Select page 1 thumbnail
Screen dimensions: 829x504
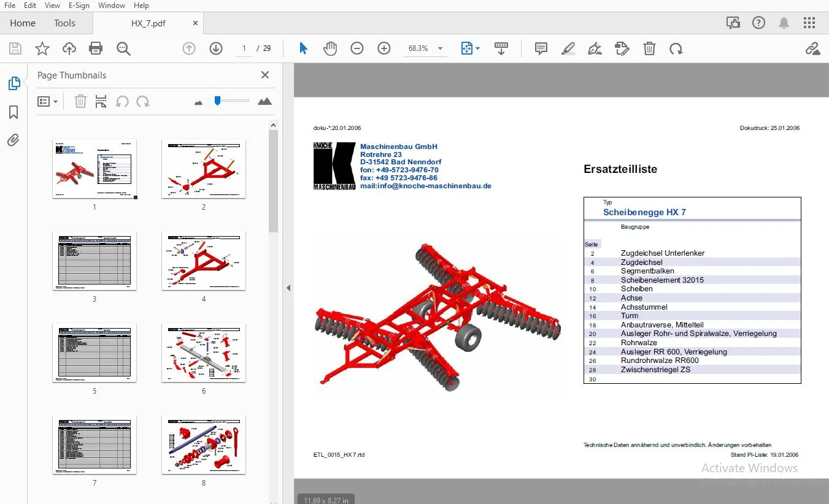[94, 169]
